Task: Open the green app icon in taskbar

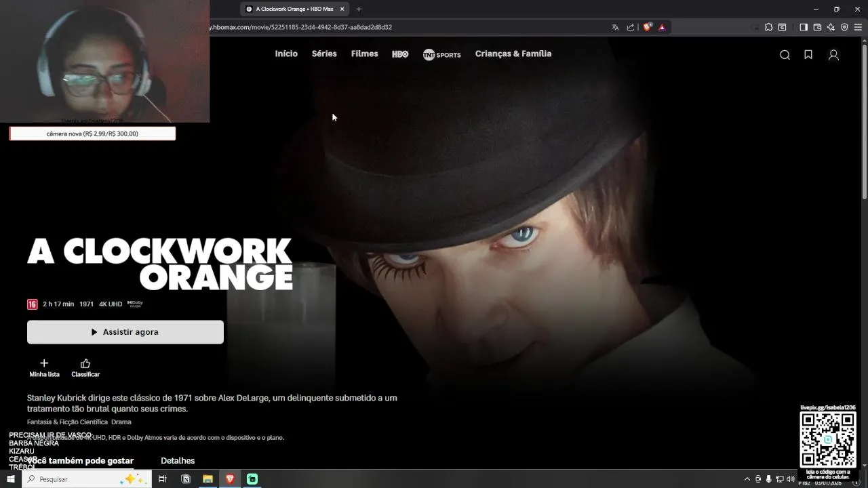Action: click(x=252, y=479)
